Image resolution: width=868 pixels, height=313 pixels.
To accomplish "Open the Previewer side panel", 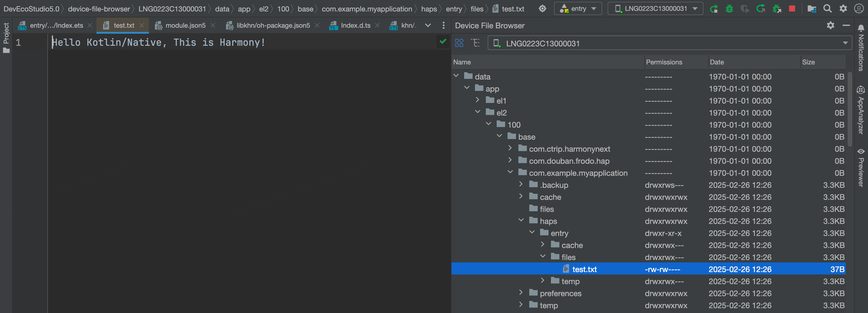I will point(861,167).
